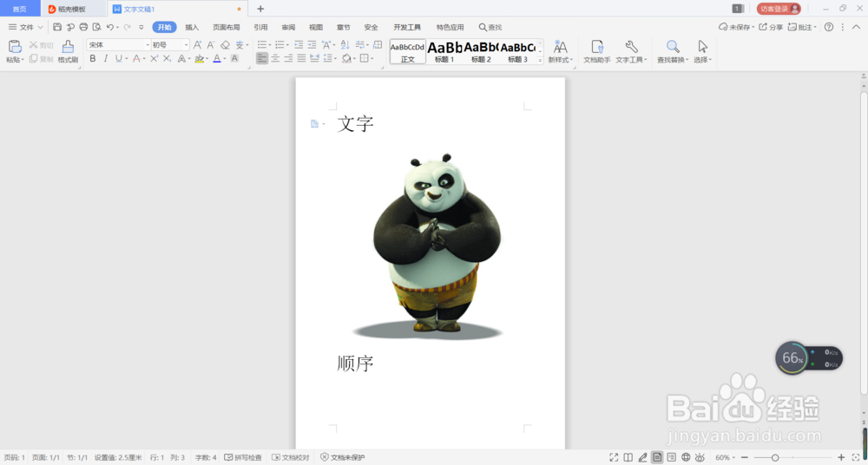Set paragraph alignment to Center

click(275, 58)
